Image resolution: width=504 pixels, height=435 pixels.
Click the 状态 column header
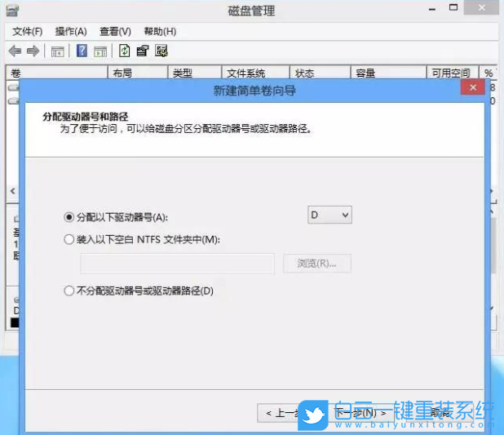point(320,73)
